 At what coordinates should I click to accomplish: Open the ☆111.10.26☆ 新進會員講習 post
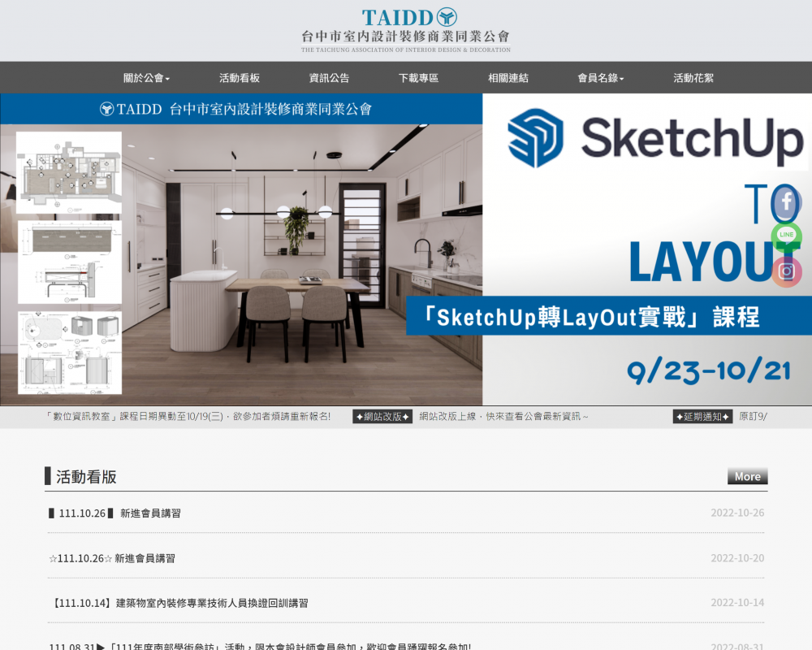pos(112,558)
